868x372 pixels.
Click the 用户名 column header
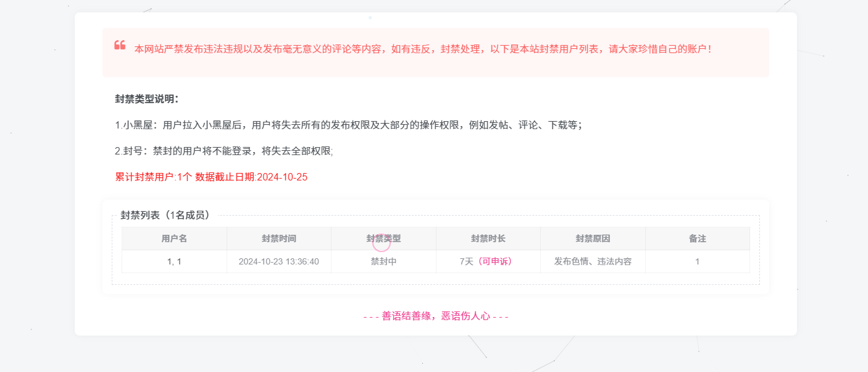tap(173, 239)
